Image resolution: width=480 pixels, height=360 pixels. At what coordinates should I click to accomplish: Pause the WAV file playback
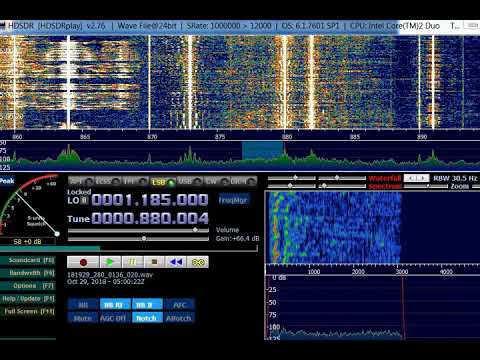[132, 262]
